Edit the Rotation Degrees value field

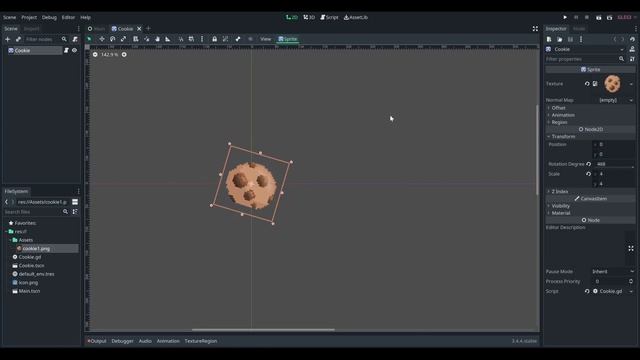tap(614, 164)
